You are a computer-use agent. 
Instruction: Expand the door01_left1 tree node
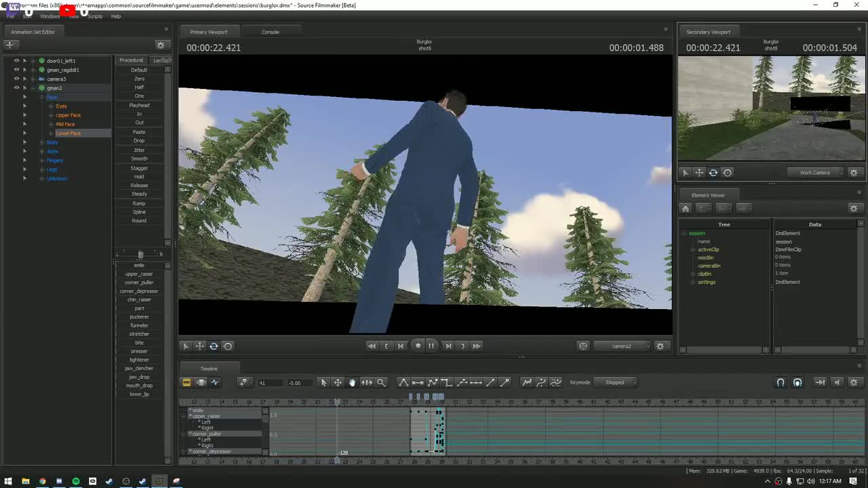click(33, 60)
